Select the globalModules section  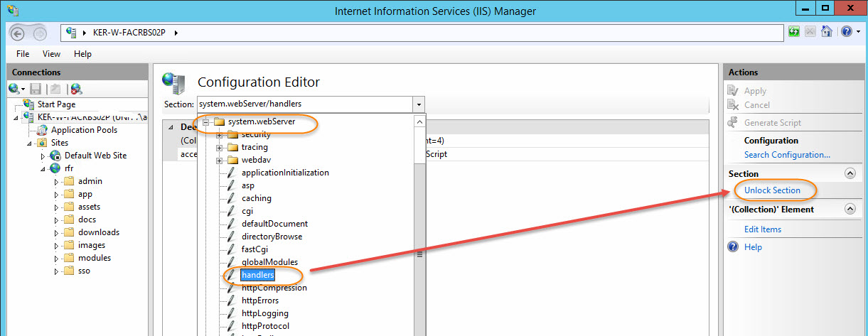tap(269, 262)
